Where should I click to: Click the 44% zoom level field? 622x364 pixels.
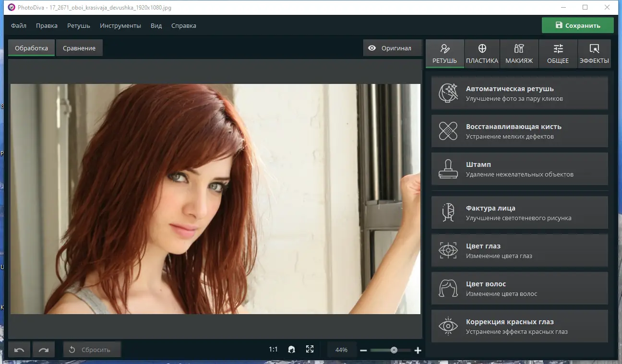(341, 350)
